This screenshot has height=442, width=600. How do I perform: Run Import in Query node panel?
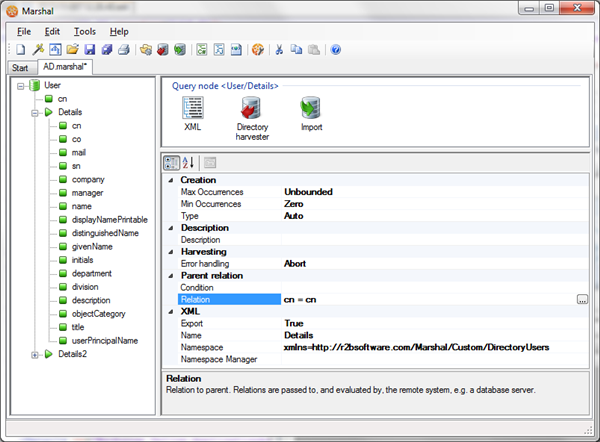coord(311,114)
